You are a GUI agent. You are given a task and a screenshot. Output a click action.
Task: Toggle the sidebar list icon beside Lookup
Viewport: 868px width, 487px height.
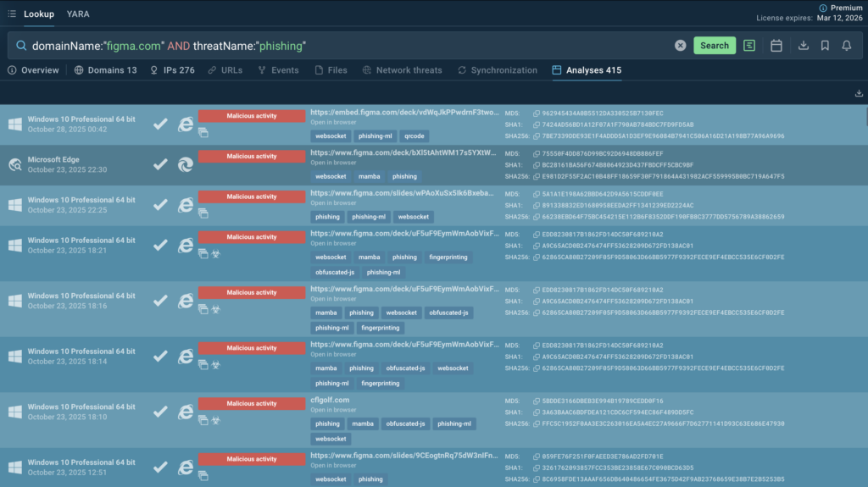(x=11, y=14)
